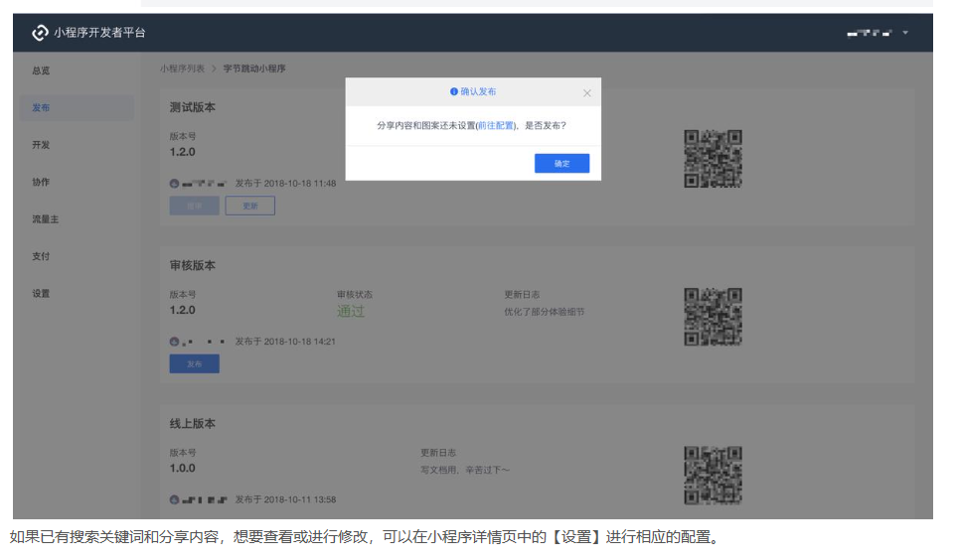Close the 确认发布 dialog with the X
Image resolution: width=958 pixels, height=560 pixels.
[x=586, y=93]
